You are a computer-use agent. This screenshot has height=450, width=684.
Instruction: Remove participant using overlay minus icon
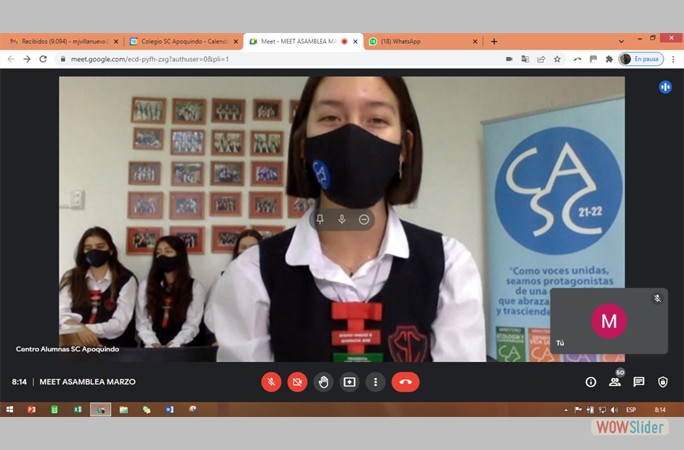(x=364, y=219)
